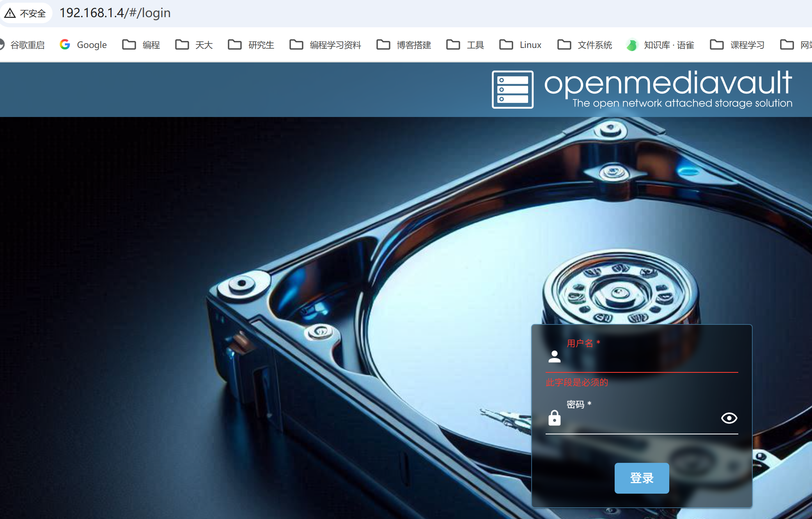Image resolution: width=812 pixels, height=519 pixels.
Task: Click the address bar URL 192.168.1.4
Action: 115,13
